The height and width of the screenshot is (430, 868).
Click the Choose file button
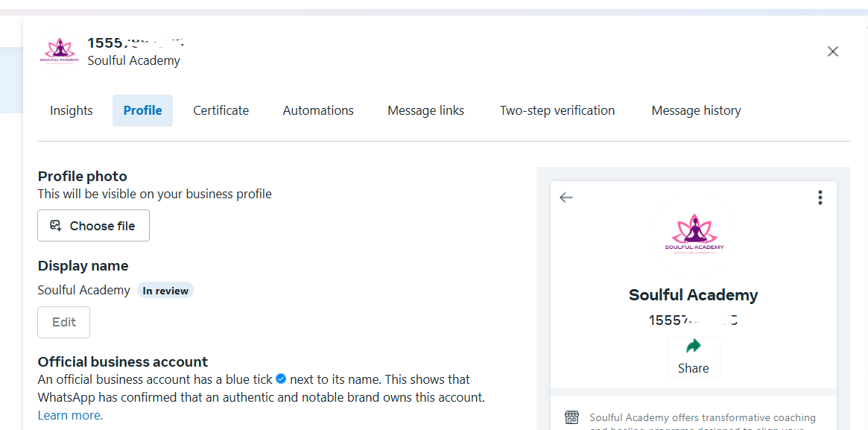(94, 225)
